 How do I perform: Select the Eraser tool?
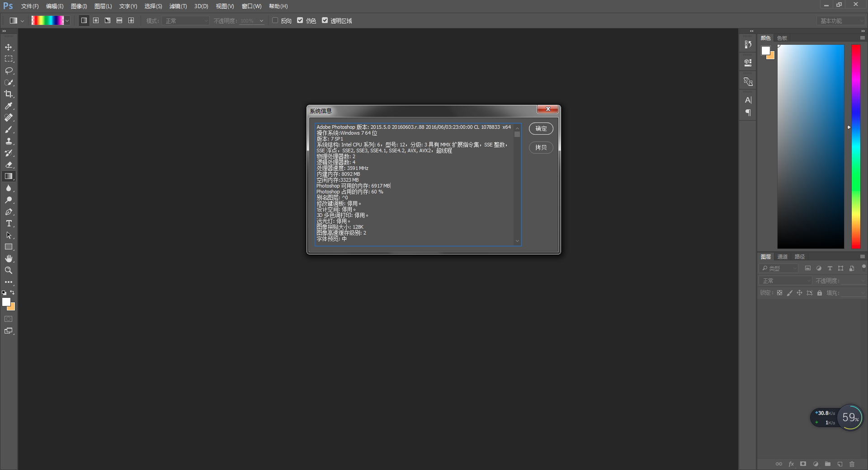pyautogui.click(x=9, y=165)
